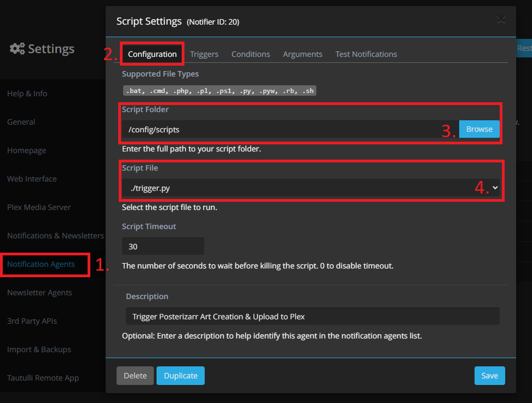Close the Script Settings dialog

tap(500, 20)
